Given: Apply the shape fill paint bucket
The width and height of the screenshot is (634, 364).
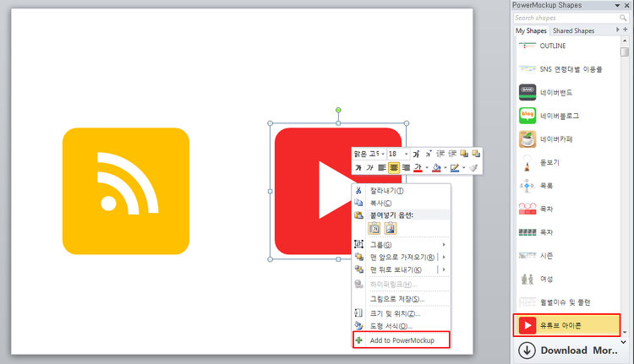Looking at the screenshot, I should (x=436, y=168).
